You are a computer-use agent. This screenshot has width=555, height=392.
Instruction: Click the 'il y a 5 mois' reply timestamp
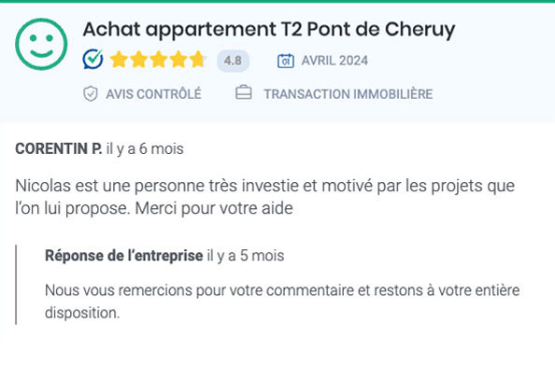point(246,256)
